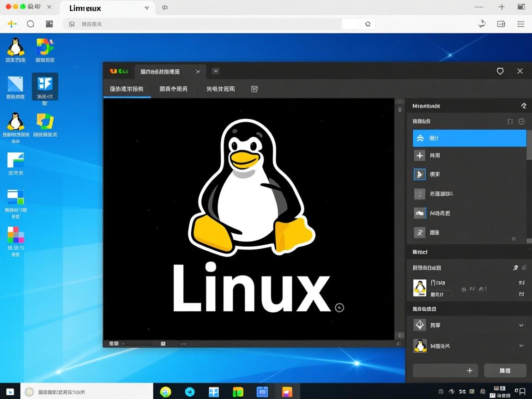Screen dimensions: 532x399
Task: Click the small icon in the video player status bar
Action: pos(163,343)
